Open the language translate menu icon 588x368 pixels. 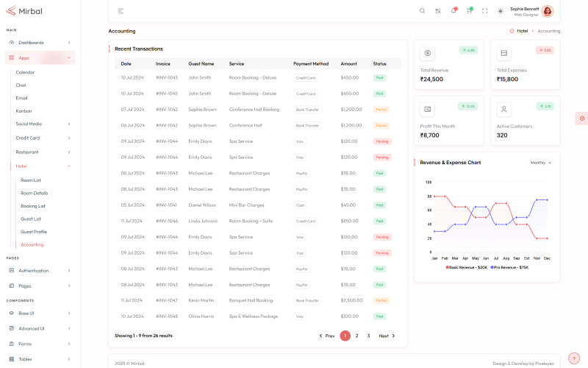tap(438, 11)
